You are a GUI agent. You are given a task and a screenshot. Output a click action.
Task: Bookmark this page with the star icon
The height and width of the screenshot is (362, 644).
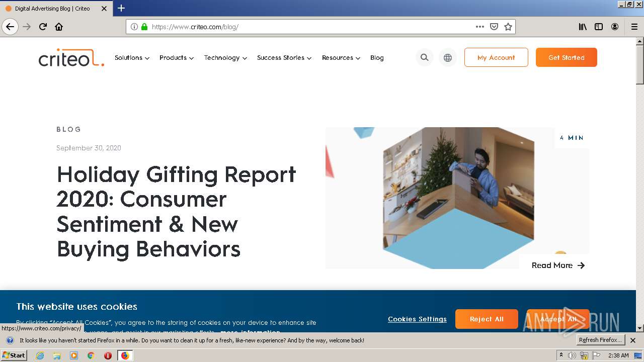coord(508,27)
